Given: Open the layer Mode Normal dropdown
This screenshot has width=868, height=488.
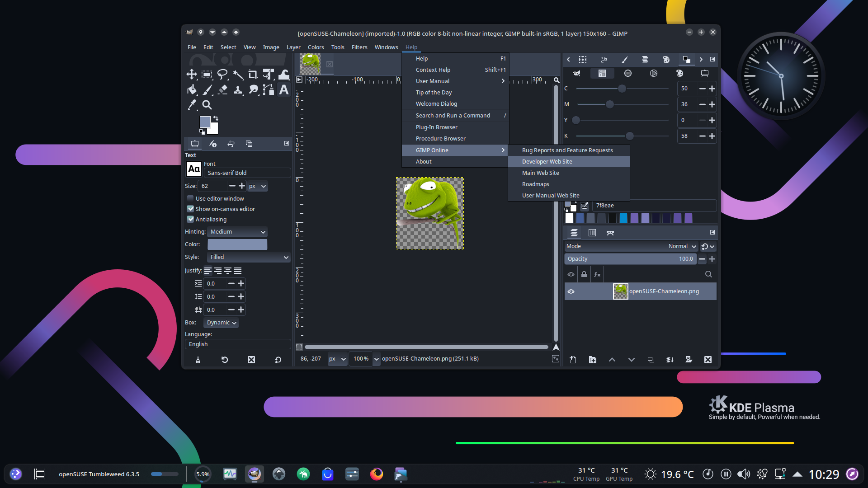Looking at the screenshot, I should click(x=631, y=246).
